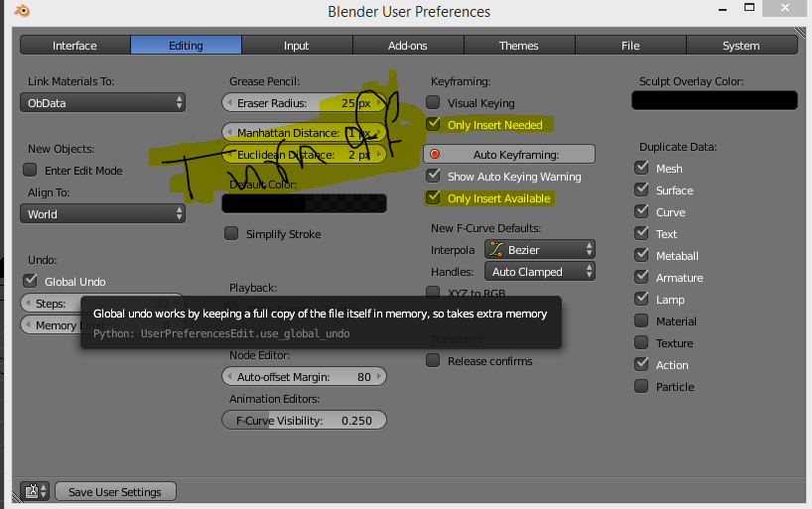Click the Bezier curve icon in Interpolation dropdown

[496, 249]
